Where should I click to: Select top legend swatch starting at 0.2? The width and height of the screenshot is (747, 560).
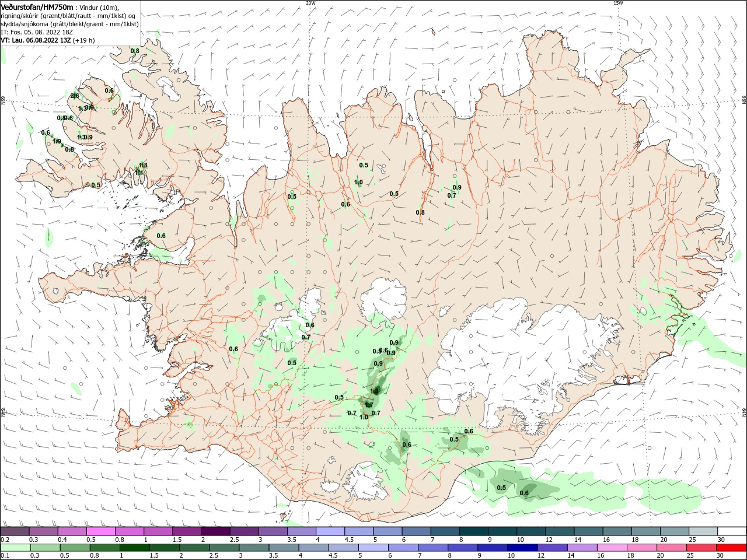tap(15, 531)
